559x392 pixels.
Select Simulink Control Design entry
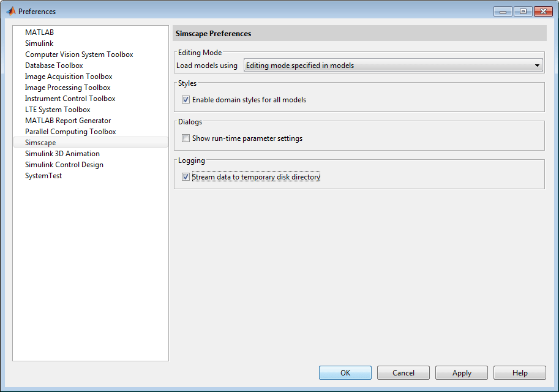coord(64,165)
